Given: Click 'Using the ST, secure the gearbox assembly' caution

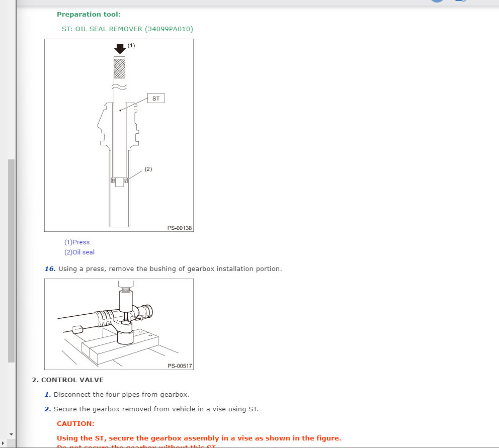Looking at the screenshot, I should pos(199,438).
